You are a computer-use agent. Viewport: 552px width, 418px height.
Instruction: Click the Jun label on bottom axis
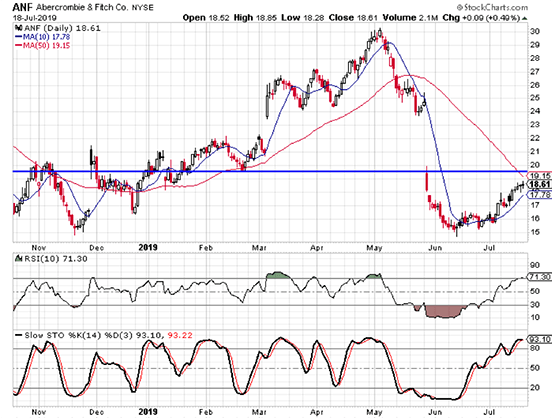click(x=435, y=412)
